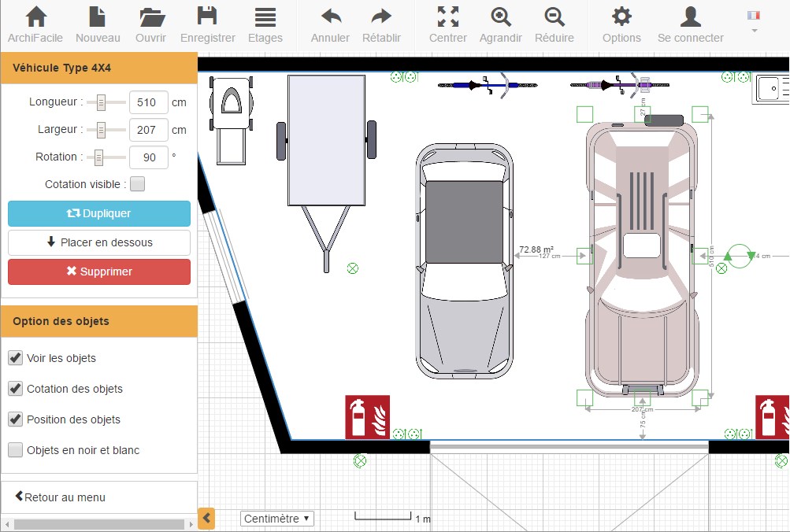Undo last action with Annuler
The image size is (790, 532).
point(329,22)
